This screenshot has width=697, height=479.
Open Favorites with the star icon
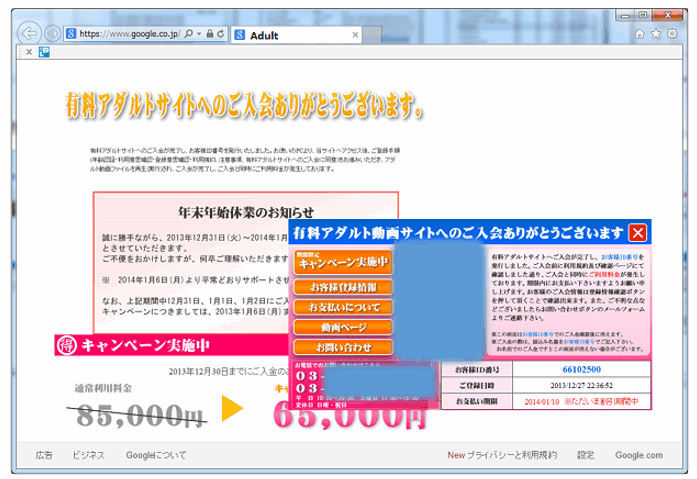click(658, 33)
